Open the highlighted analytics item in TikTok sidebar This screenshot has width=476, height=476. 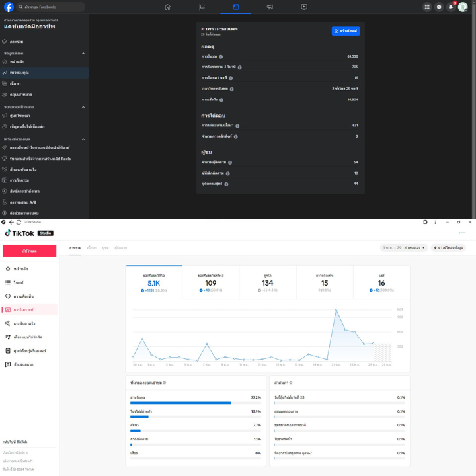(30, 310)
